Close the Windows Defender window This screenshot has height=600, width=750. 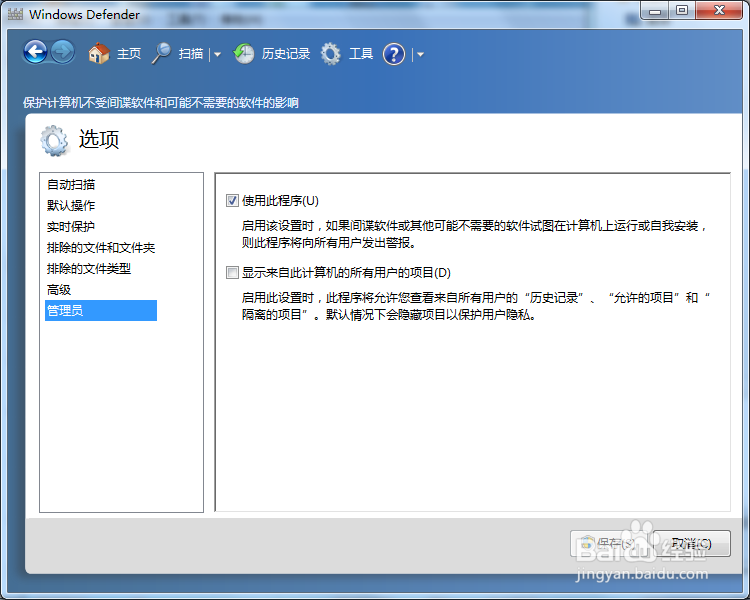(x=719, y=11)
